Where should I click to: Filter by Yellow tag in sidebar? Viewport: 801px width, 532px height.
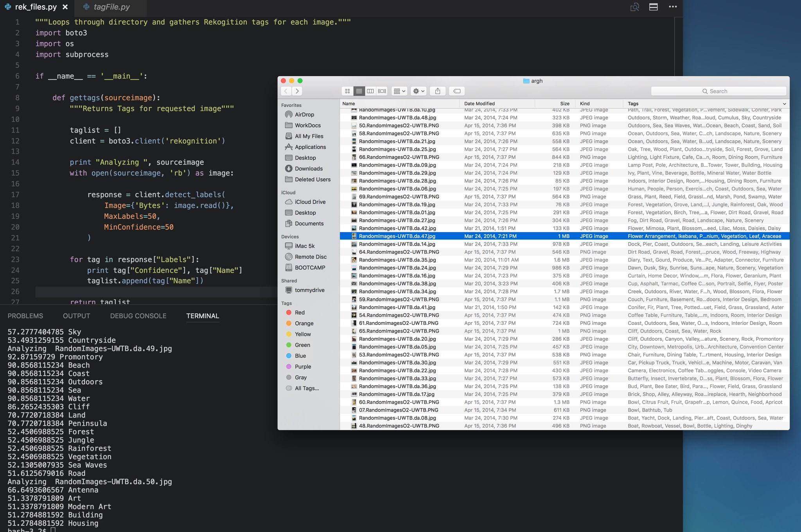[x=303, y=334]
